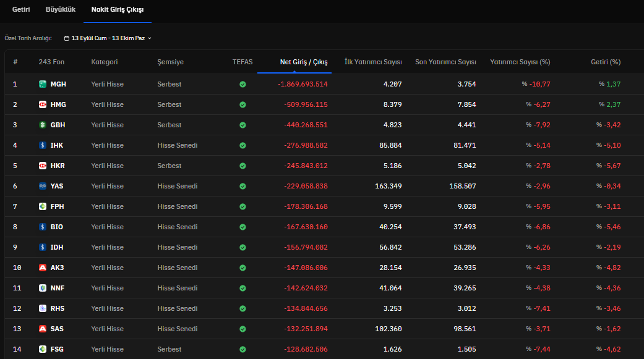Click the investor change value -7,41
The image size is (644, 359).
click(x=542, y=308)
